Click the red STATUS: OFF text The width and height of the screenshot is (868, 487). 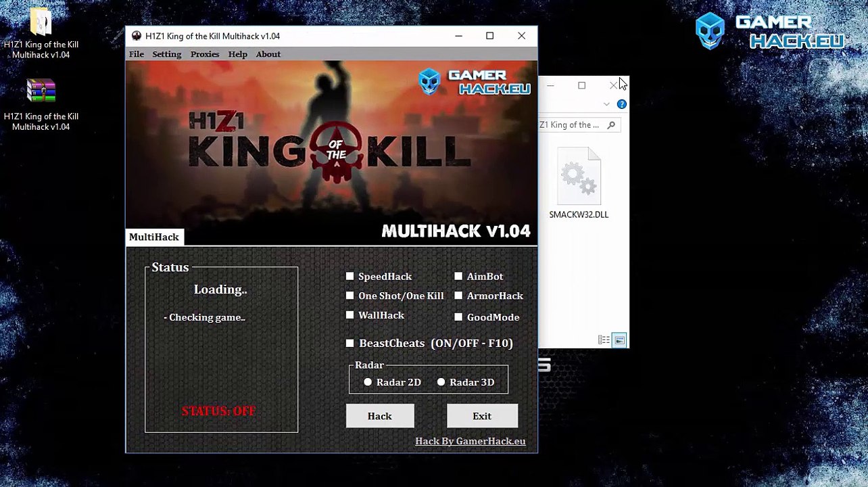[x=218, y=411]
